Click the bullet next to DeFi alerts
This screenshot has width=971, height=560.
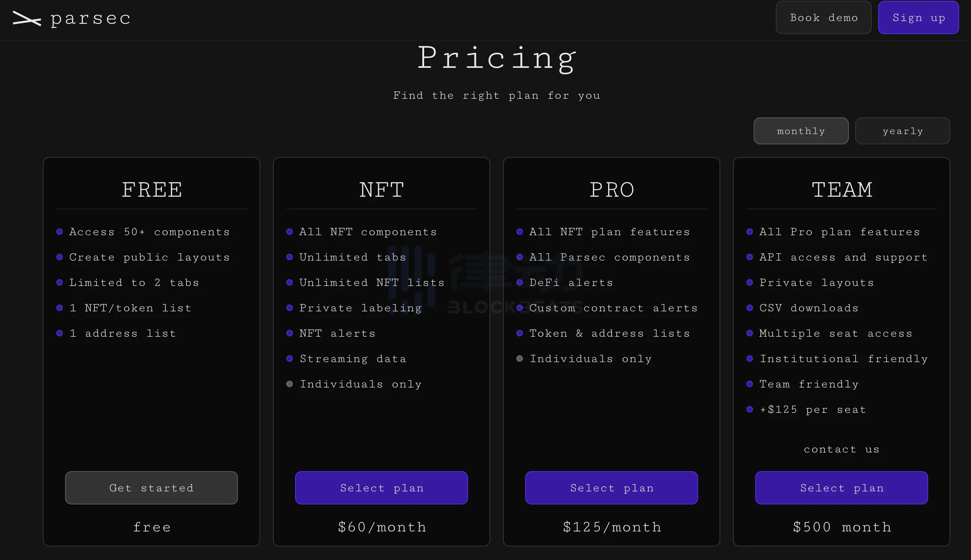point(520,282)
